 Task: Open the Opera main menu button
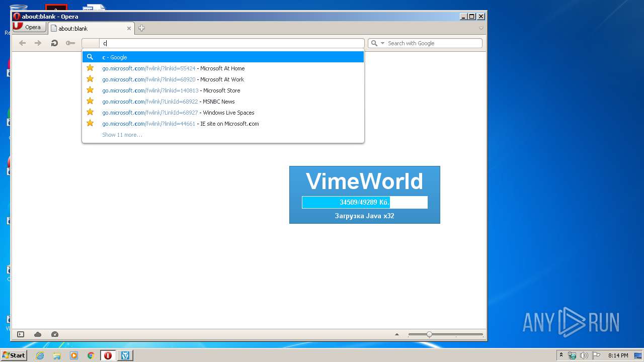29,27
